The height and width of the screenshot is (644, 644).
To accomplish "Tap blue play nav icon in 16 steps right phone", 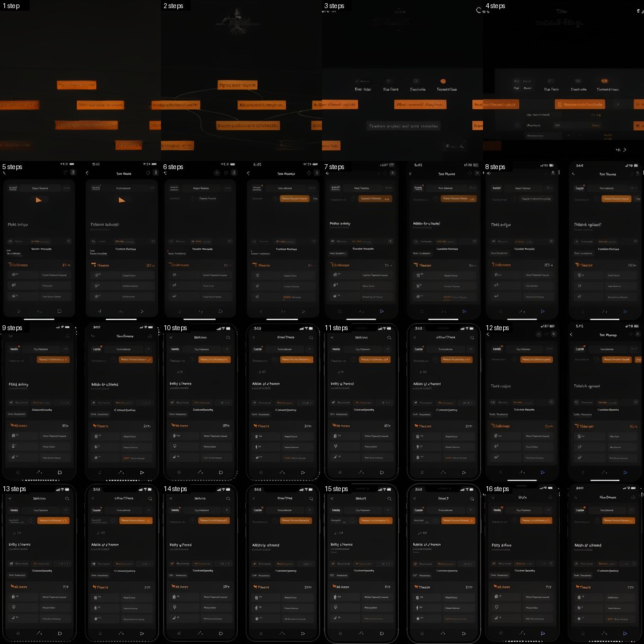I will click(625, 633).
